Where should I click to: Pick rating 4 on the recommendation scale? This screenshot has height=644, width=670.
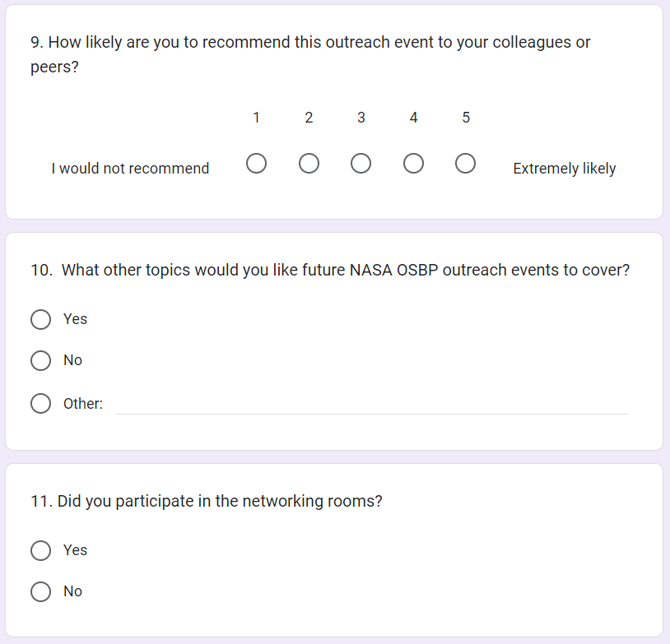click(413, 164)
